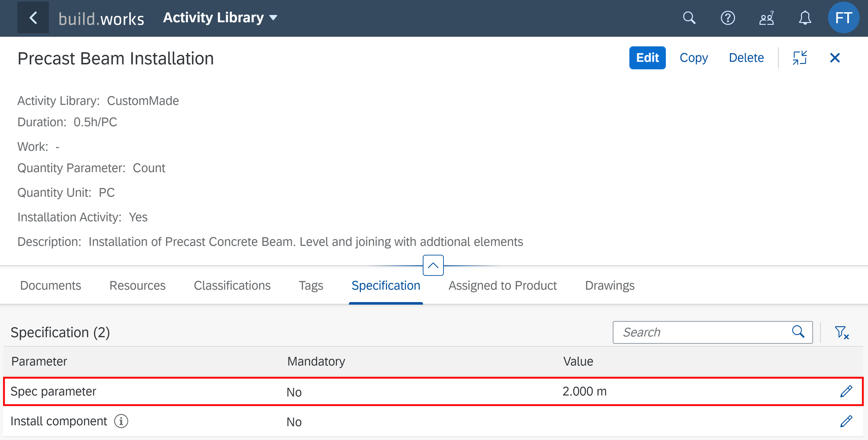Click the PC quantity unit value
868x440 pixels.
tap(106, 192)
